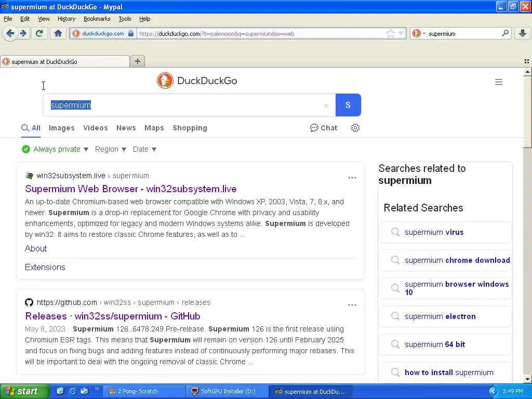Open search settings gear icon
Image resolution: width=532 pixels, height=399 pixels.
[355, 128]
